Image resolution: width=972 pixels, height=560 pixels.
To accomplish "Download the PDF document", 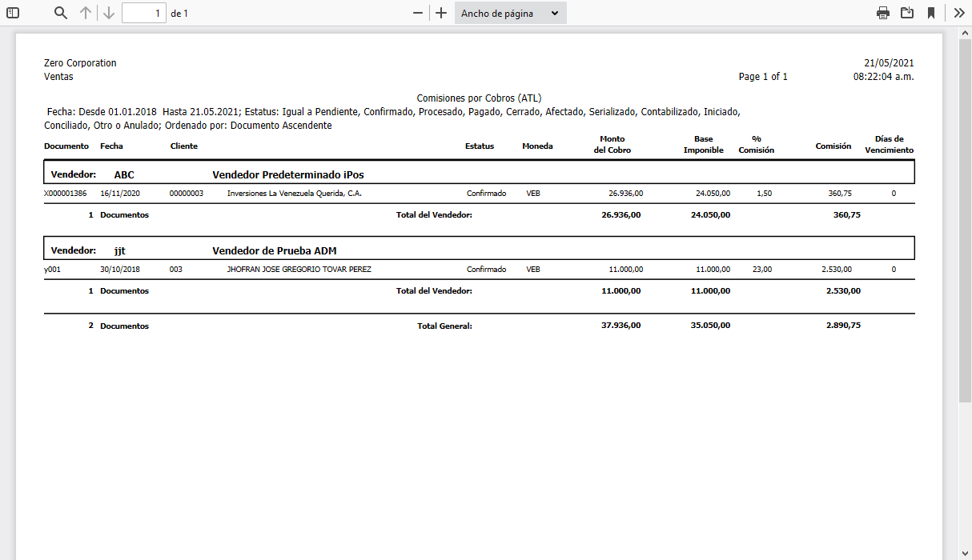I will [909, 13].
